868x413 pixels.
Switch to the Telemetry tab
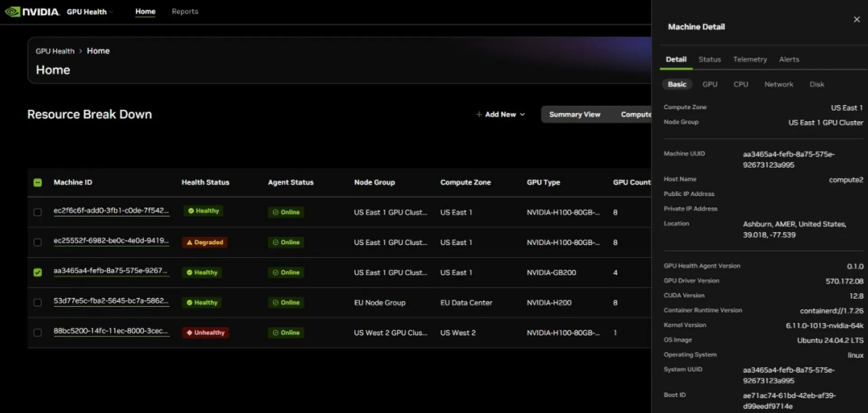(749, 59)
